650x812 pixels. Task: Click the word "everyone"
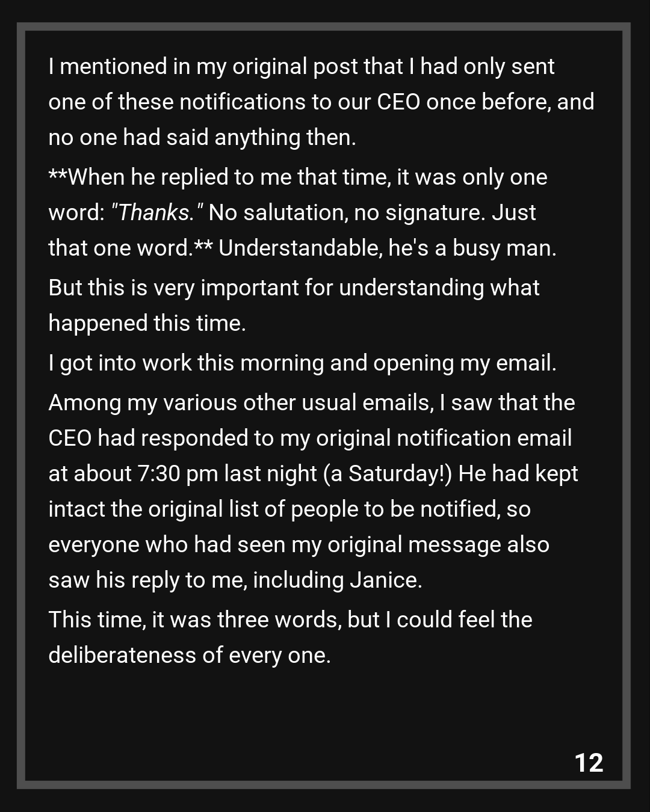pos(93,544)
